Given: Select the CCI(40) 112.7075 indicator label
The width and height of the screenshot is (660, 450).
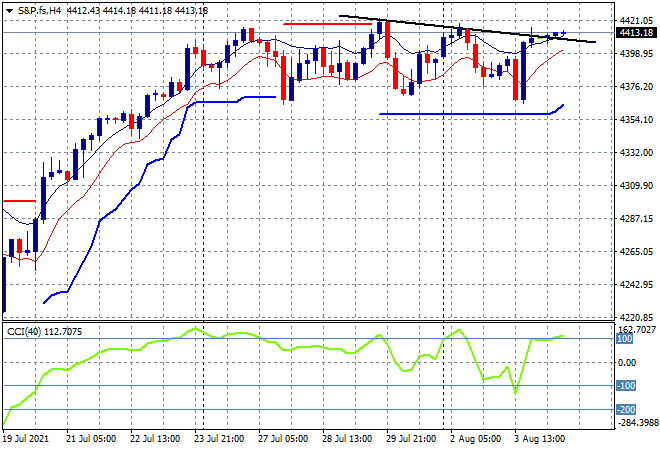Looking at the screenshot, I should [x=45, y=332].
